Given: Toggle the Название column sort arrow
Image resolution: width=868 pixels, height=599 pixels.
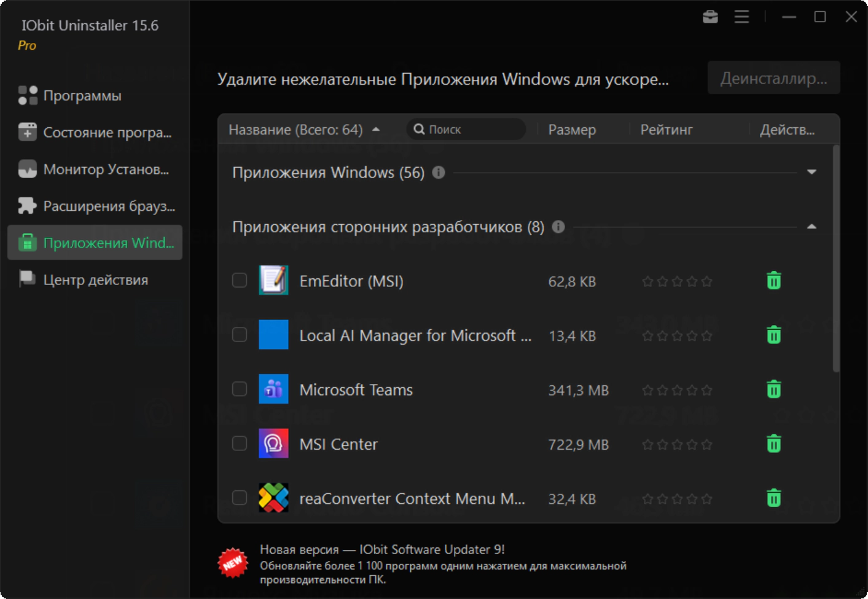Looking at the screenshot, I should point(376,130).
